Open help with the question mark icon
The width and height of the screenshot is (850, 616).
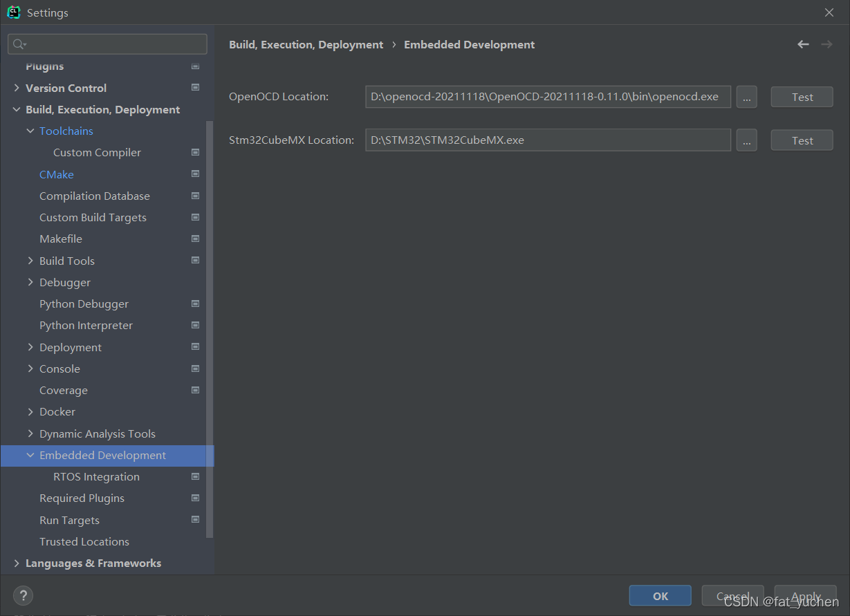click(23, 595)
